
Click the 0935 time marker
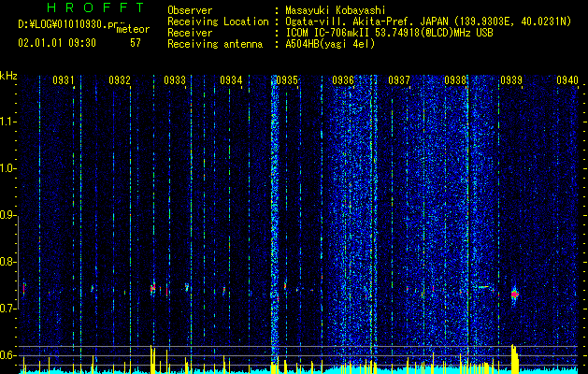click(287, 80)
